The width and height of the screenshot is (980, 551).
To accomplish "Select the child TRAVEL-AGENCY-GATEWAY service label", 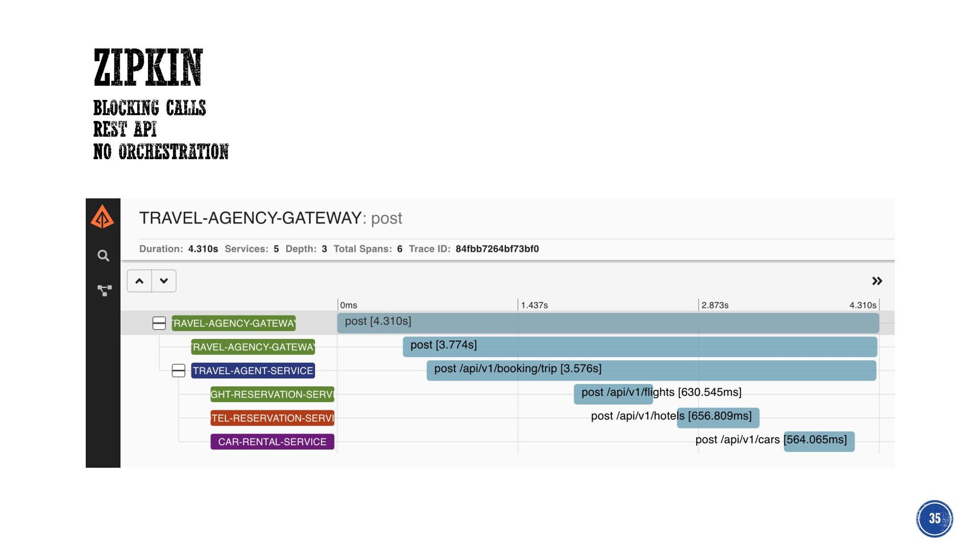I will pos(253,347).
